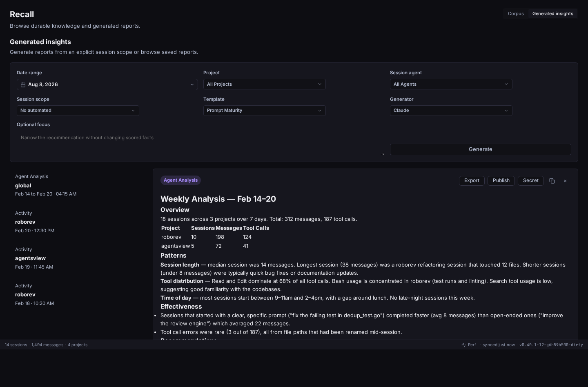Open the roborev Activity from Feb 18
This screenshot has height=387, width=588.
point(78,294)
